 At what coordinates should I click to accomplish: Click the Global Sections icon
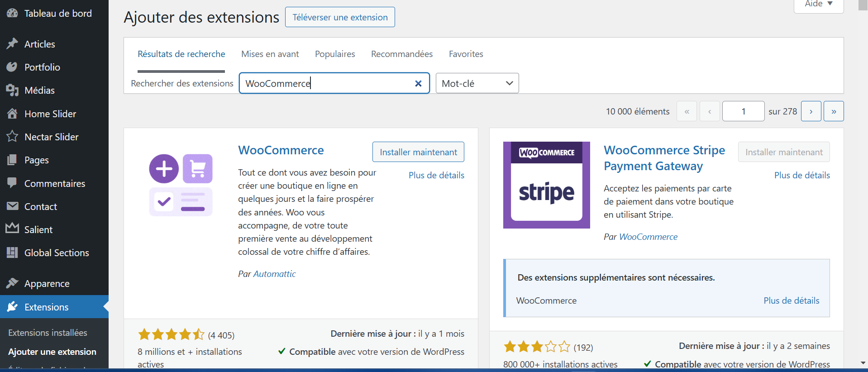coord(12,253)
